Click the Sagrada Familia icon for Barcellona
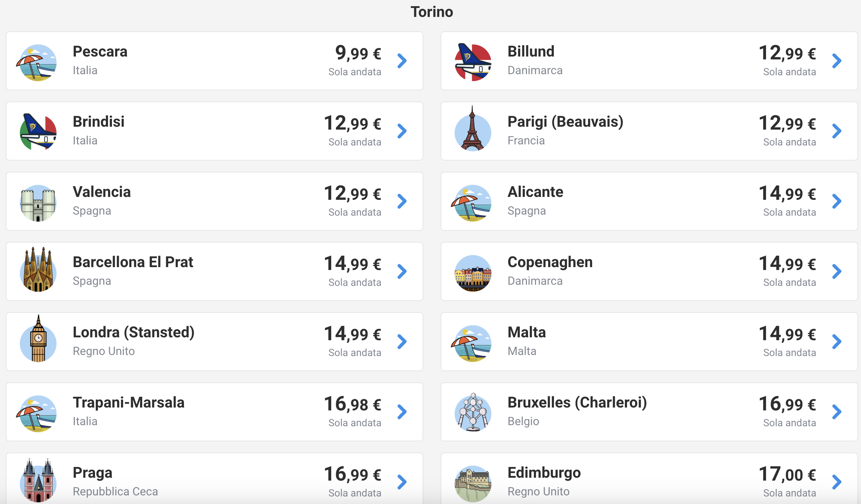The width and height of the screenshot is (861, 504). pos(38,270)
